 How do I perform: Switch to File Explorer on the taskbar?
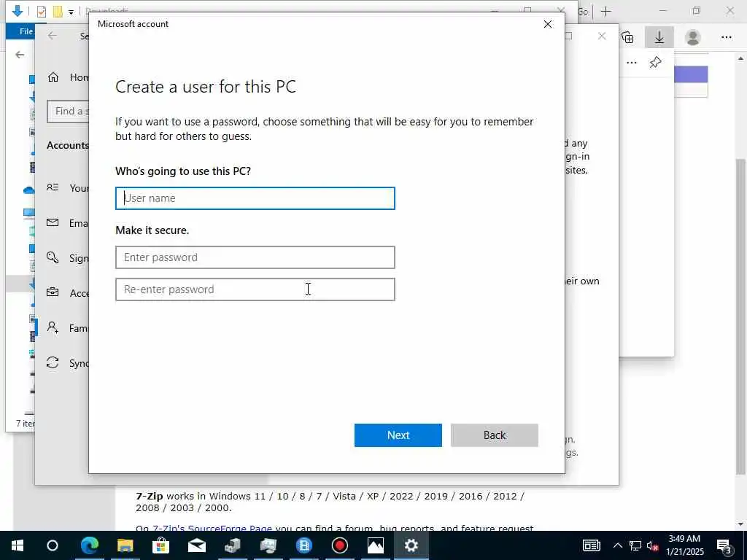125,545
